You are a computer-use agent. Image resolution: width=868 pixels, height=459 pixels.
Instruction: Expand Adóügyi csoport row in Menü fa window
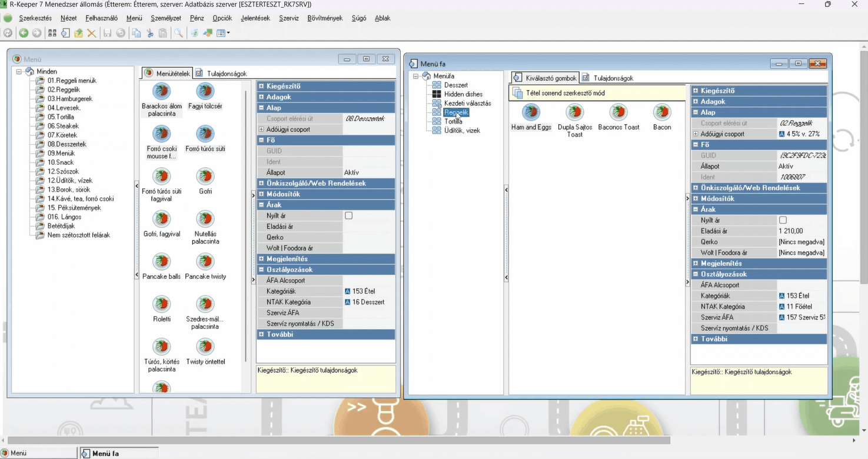696,134
